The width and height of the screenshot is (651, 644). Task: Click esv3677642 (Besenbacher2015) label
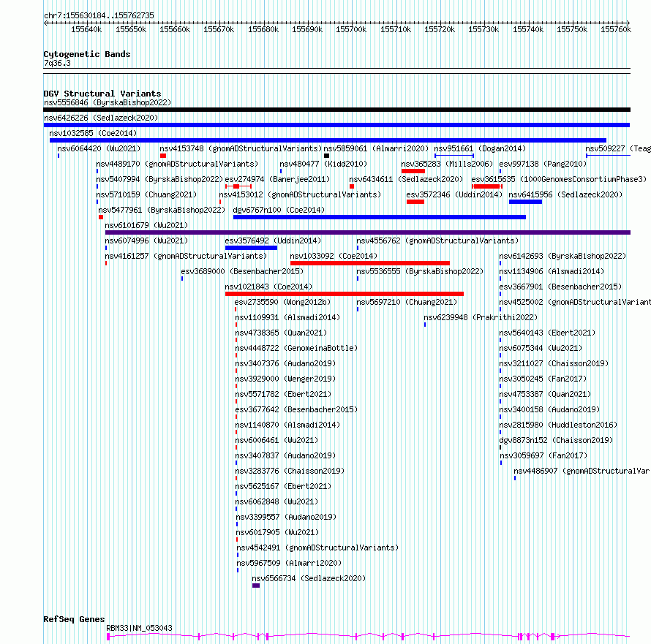[296, 409]
